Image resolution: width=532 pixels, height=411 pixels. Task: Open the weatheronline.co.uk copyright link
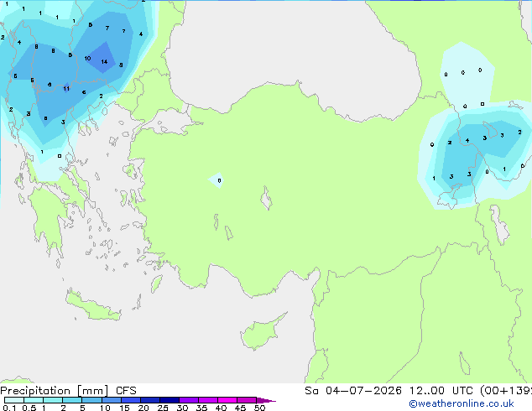462,403
